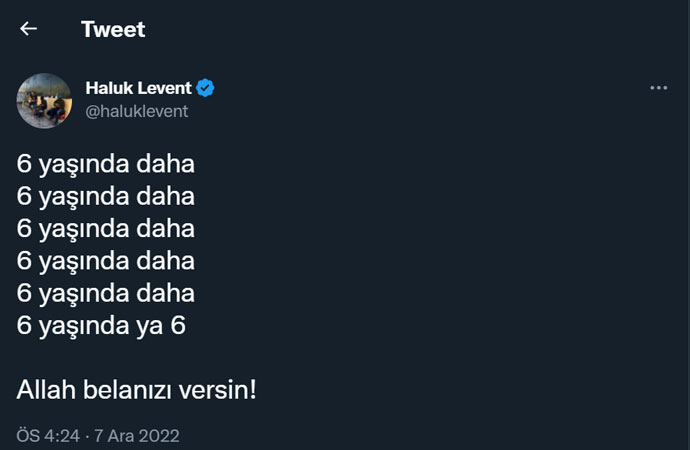Click the "6 yaşında ya 6" line

click(101, 326)
